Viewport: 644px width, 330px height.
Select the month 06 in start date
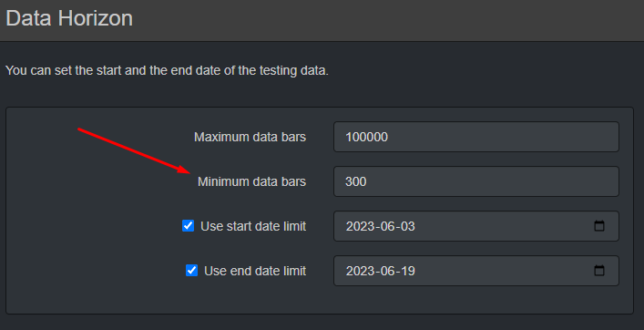(386, 226)
